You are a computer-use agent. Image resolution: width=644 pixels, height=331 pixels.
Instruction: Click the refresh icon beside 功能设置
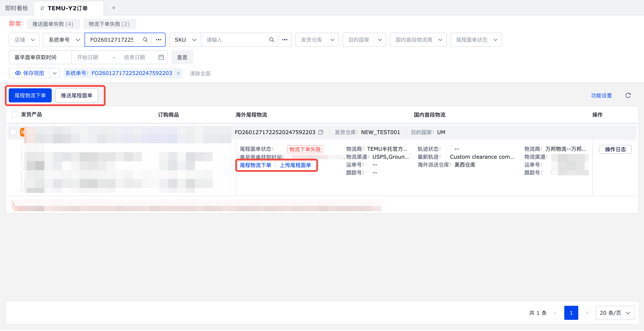628,96
